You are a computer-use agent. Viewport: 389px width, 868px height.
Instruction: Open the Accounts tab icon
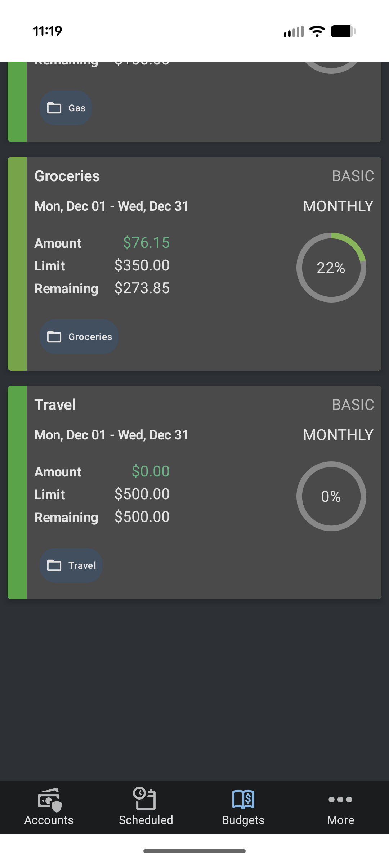[49, 799]
